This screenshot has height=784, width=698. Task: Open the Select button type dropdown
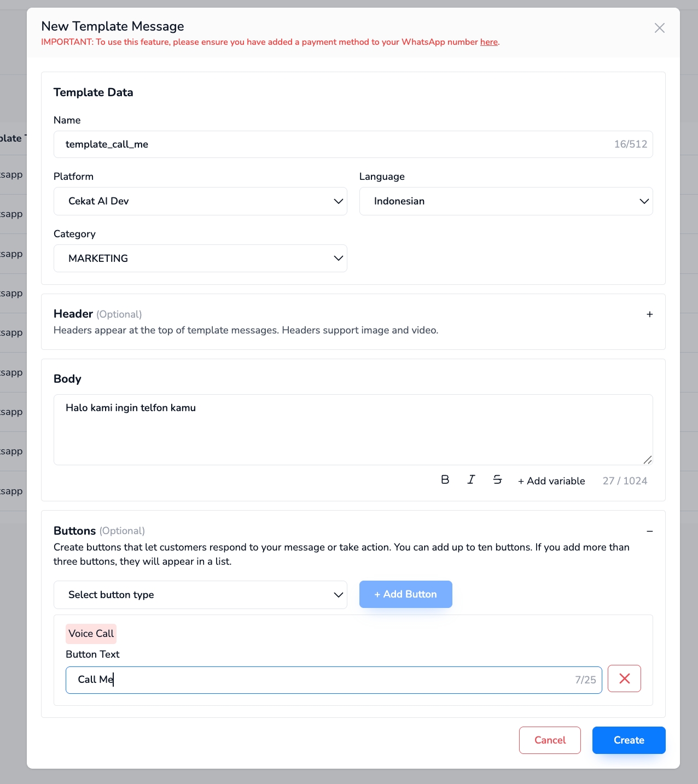click(200, 595)
